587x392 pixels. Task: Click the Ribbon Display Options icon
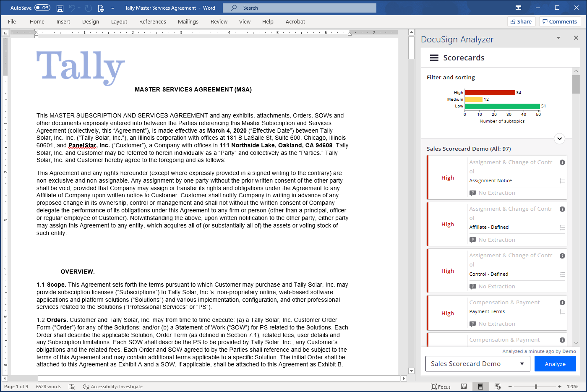pyautogui.click(x=519, y=8)
